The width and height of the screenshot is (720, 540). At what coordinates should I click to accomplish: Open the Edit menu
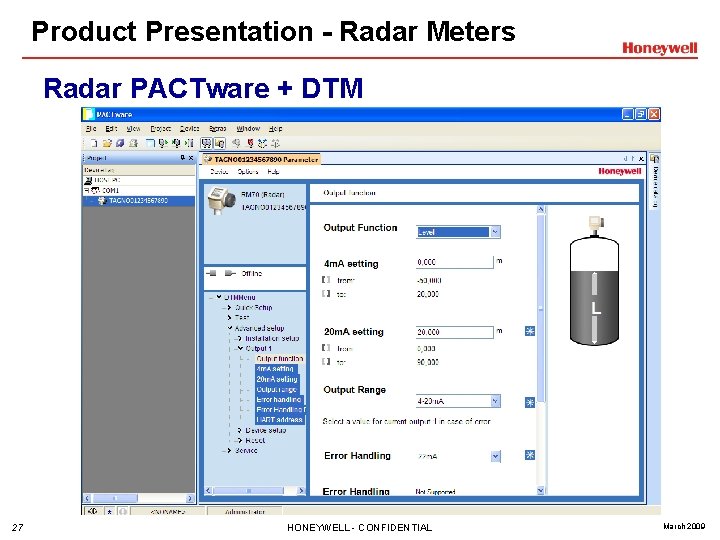tap(111, 129)
